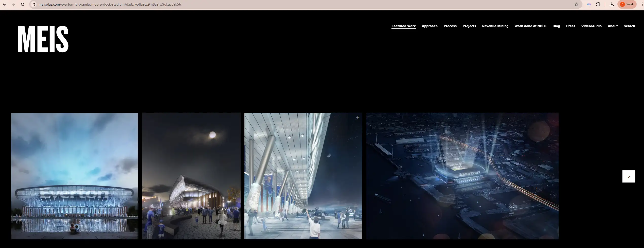Open the browser downloads icon

(x=612, y=4)
